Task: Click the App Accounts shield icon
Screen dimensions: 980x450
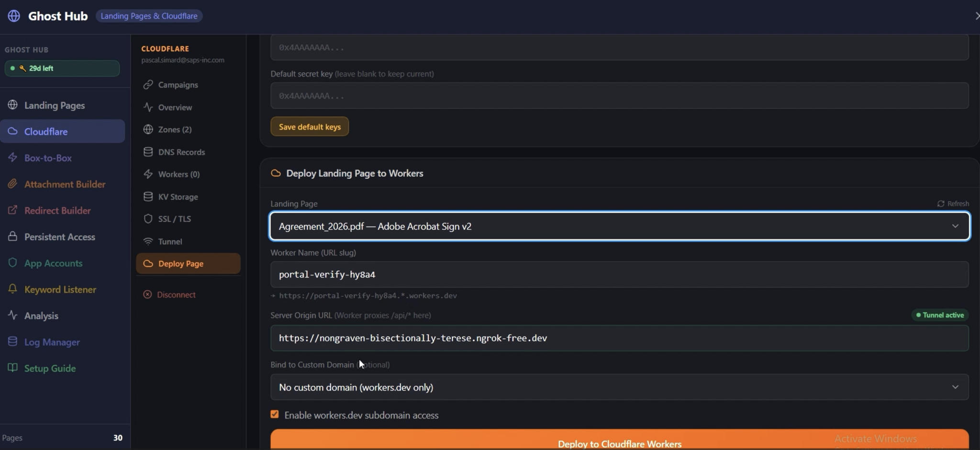Action: coord(13,263)
